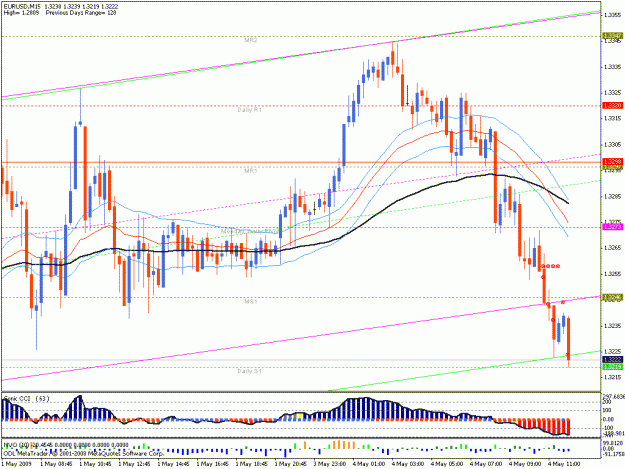This screenshot has width=625, height=469.
Task: Select the Daily R1 line label
Action: pyautogui.click(x=250, y=110)
